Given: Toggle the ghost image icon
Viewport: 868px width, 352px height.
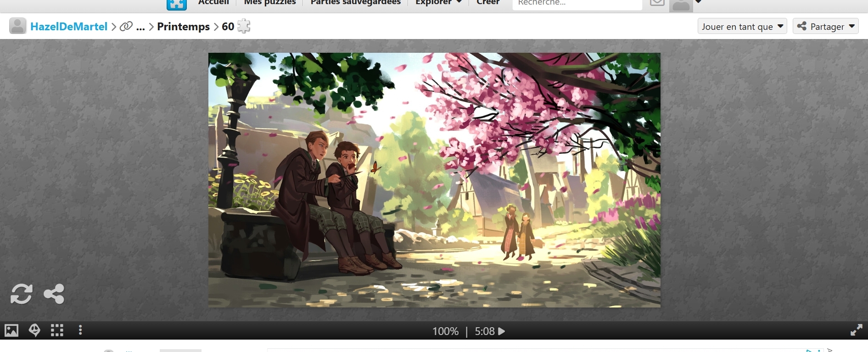Looking at the screenshot, I should point(34,330).
